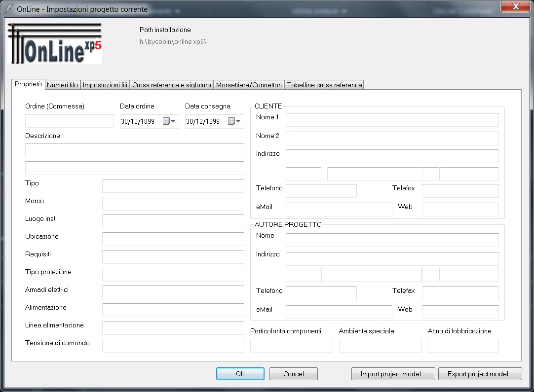Focus the Particolarità componenti field
Image resolution: width=534 pixels, height=392 pixels.
point(292,345)
